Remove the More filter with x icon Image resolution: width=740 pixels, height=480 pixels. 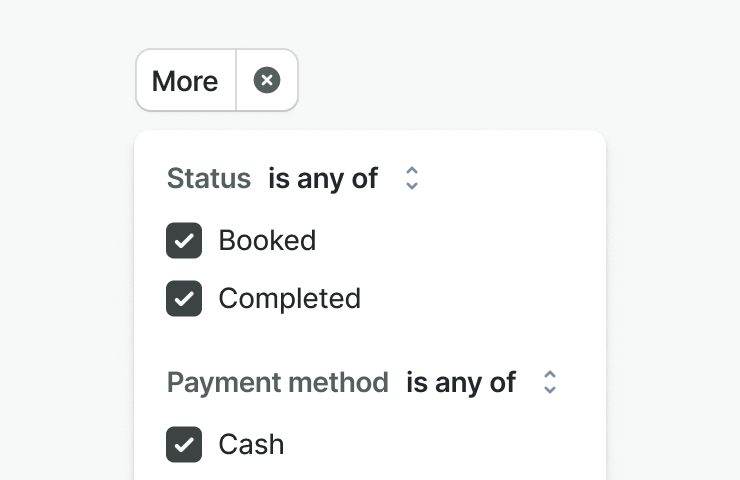pos(267,80)
